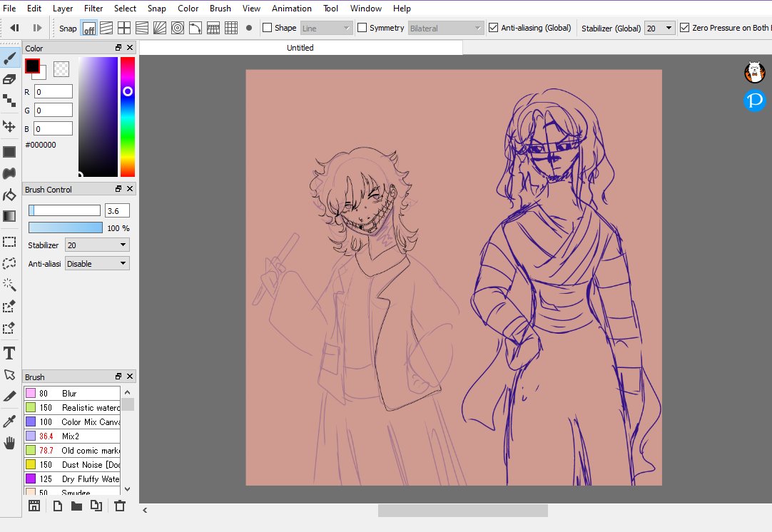Open the File menu
Screen dimensions: 772x532
click(9, 9)
